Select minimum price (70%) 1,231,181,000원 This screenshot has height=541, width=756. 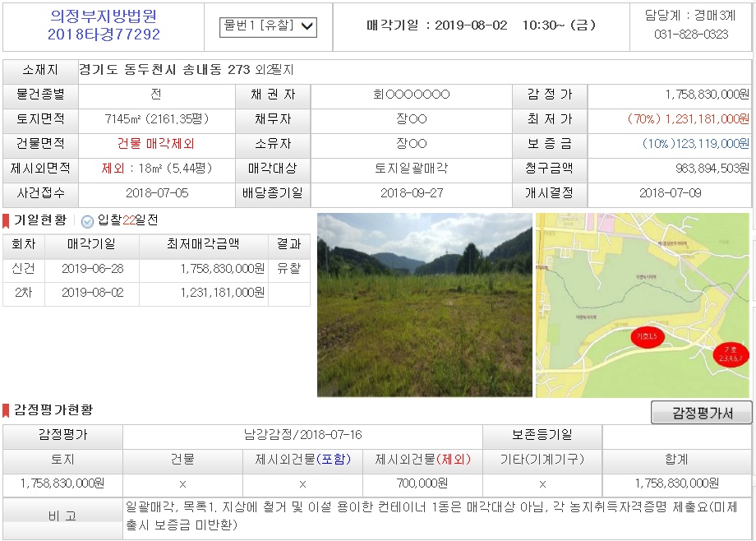[688, 119]
